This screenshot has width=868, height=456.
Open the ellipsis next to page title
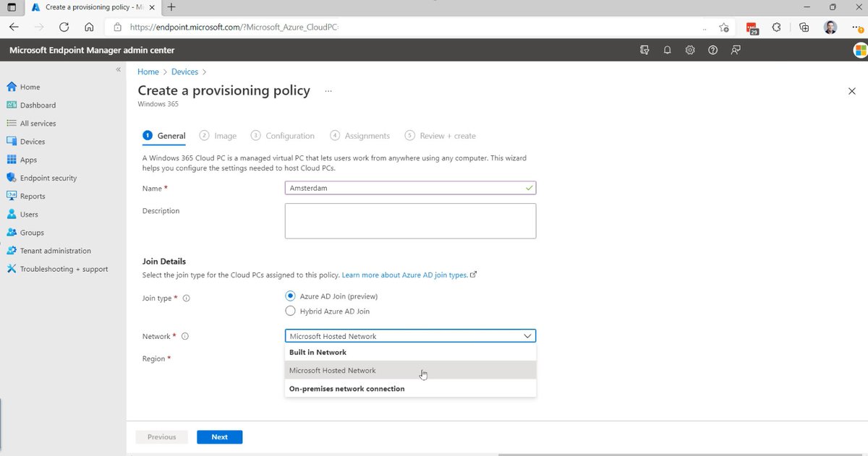click(328, 91)
